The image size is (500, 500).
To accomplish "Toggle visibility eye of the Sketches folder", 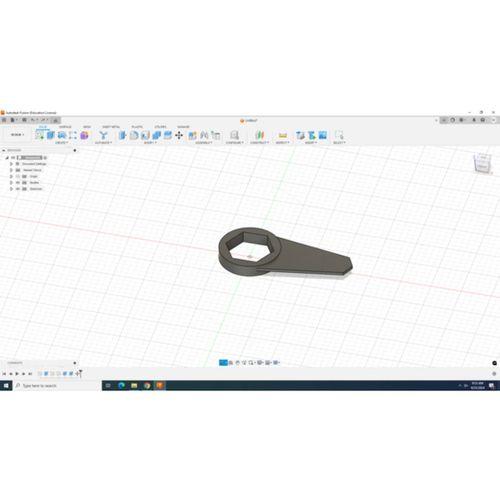I will (x=18, y=189).
